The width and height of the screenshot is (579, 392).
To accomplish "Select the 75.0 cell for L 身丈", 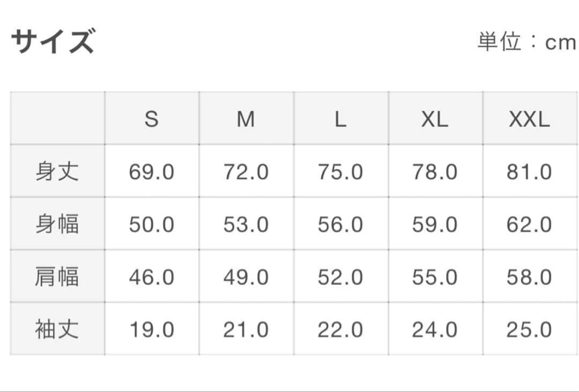I will pos(340,172).
